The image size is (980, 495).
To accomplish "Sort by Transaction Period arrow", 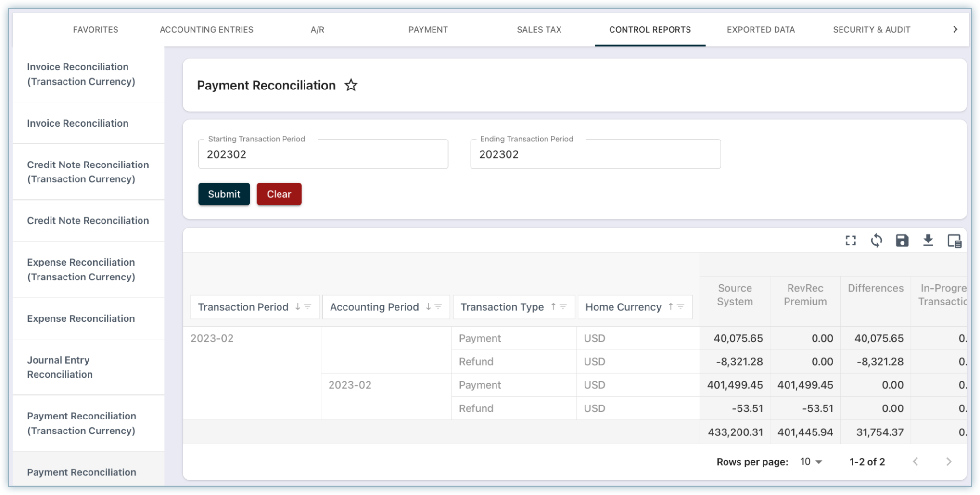I will (298, 307).
